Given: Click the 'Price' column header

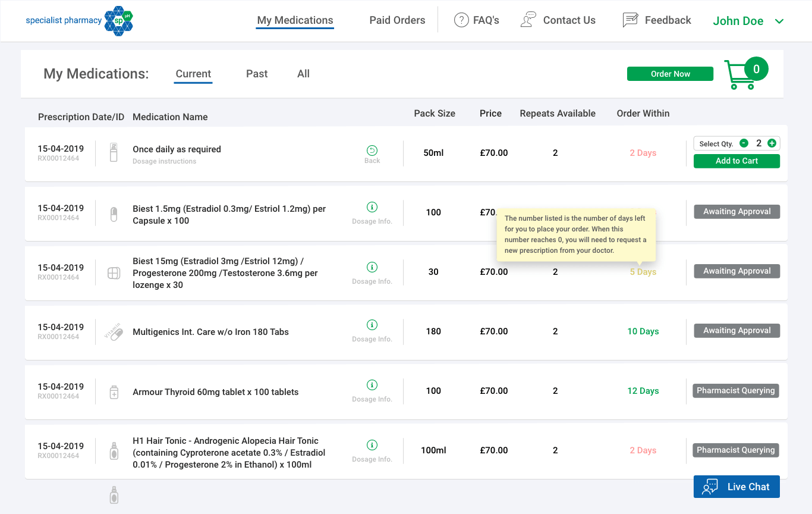Looking at the screenshot, I should (x=490, y=114).
